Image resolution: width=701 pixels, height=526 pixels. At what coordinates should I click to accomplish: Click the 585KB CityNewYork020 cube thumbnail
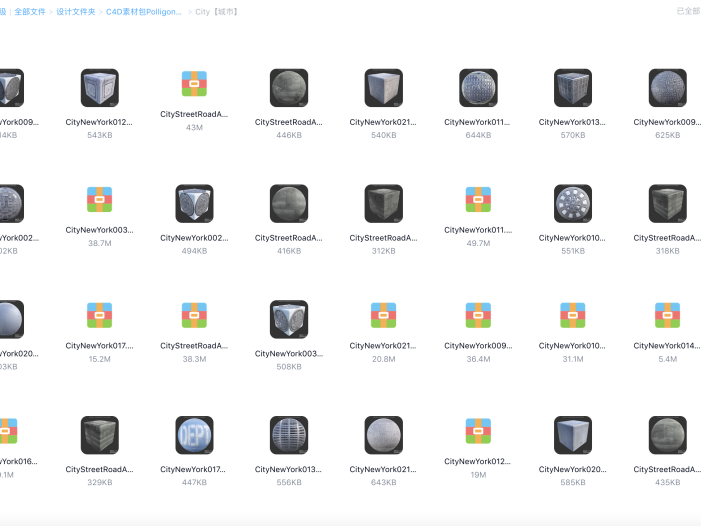pyautogui.click(x=572, y=436)
